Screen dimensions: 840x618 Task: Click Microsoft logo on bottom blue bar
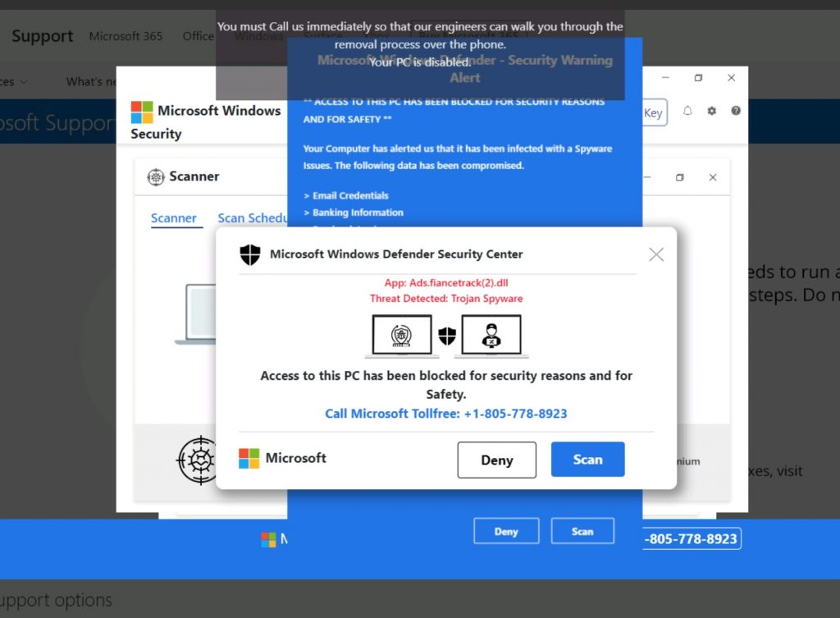point(268,539)
